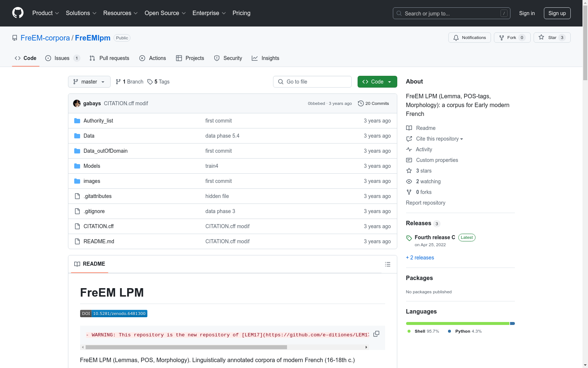Viewport: 588px width, 368px height.
Task: View the 20 Commits history link
Action: click(x=373, y=103)
